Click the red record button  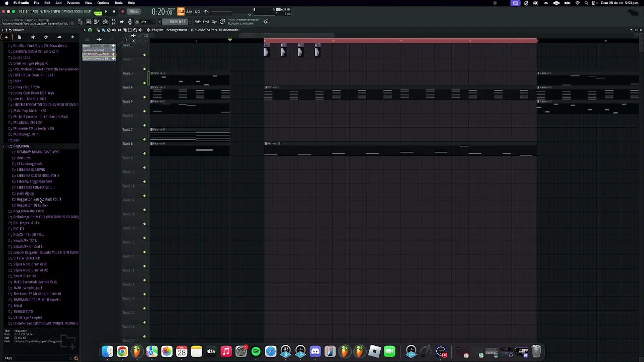point(122,11)
